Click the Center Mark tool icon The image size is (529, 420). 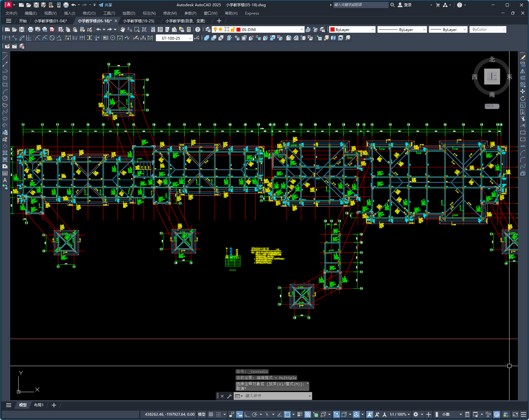[x=113, y=38]
